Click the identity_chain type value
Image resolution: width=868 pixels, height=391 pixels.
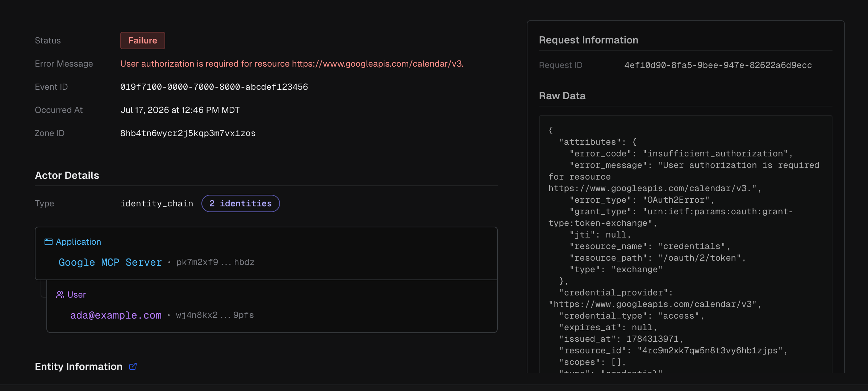point(157,203)
